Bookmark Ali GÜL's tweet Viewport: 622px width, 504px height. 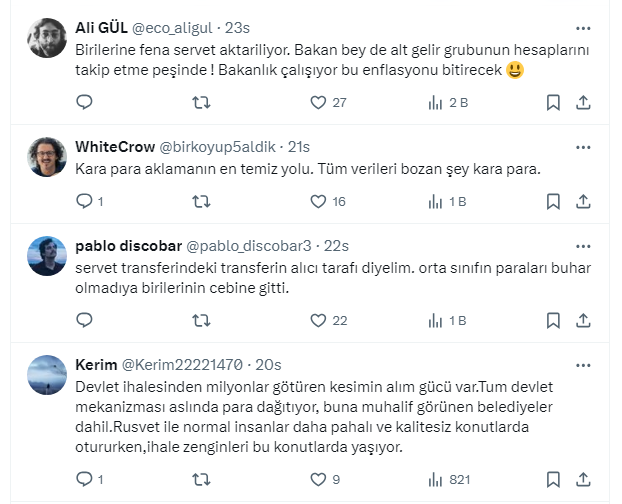pyautogui.click(x=553, y=102)
